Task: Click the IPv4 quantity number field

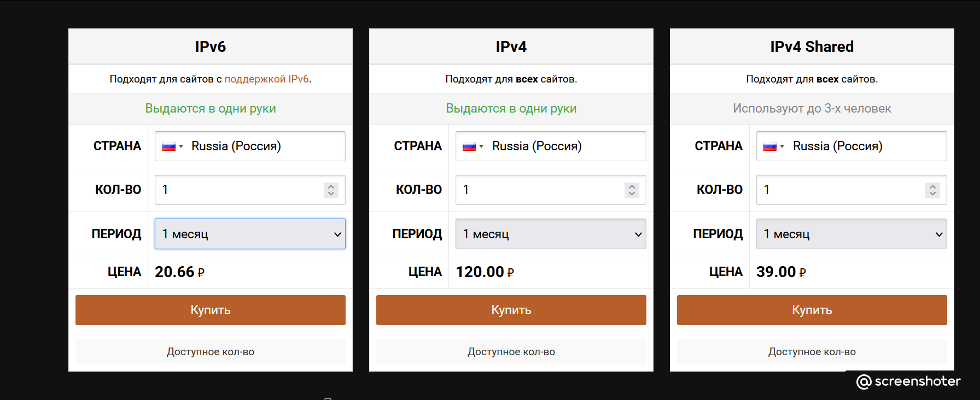Action: pos(539,190)
